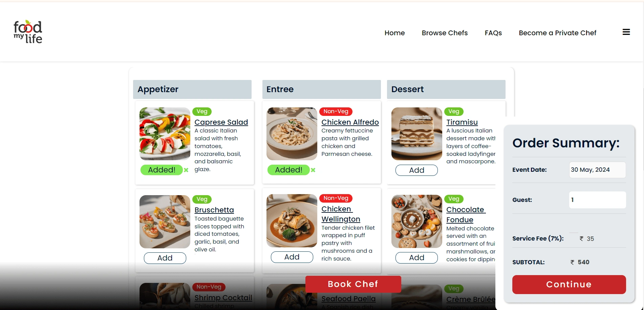Click the Food My Life logo
This screenshot has height=310, width=644.
point(28,32)
